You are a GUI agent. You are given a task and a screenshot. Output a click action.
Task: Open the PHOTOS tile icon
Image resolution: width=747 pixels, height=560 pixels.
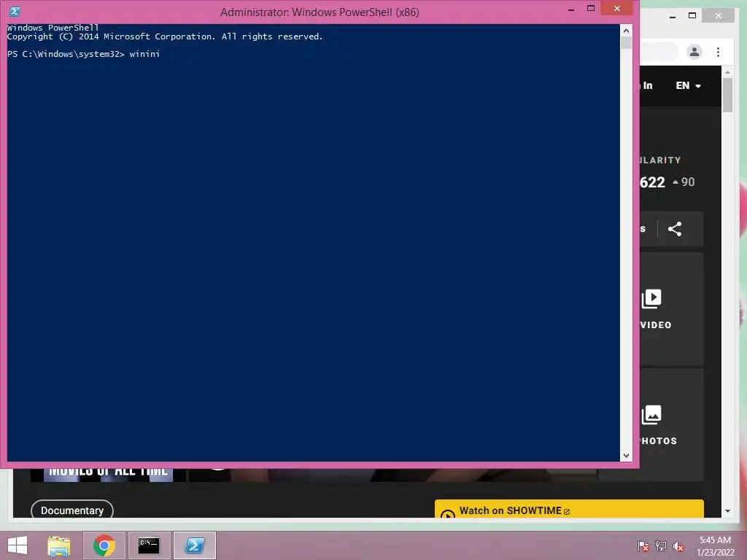pyautogui.click(x=651, y=415)
